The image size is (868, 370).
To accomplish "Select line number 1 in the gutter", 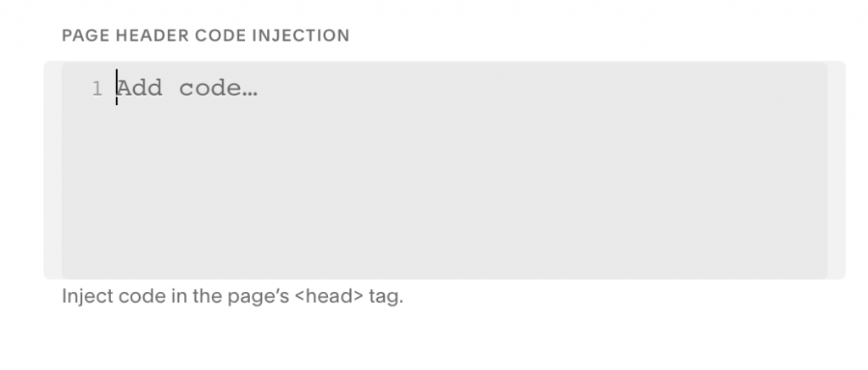I will [x=97, y=88].
